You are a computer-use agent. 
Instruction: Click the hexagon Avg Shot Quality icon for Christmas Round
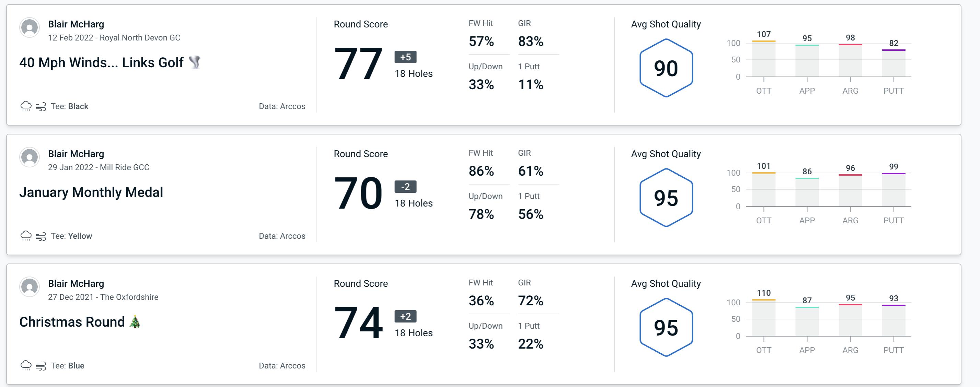pos(666,325)
